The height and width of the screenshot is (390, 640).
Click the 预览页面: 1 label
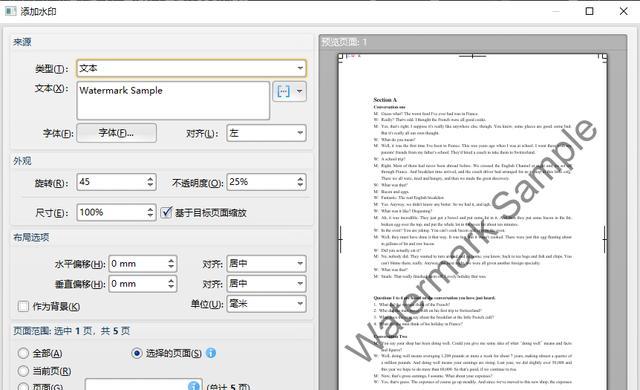click(344, 42)
